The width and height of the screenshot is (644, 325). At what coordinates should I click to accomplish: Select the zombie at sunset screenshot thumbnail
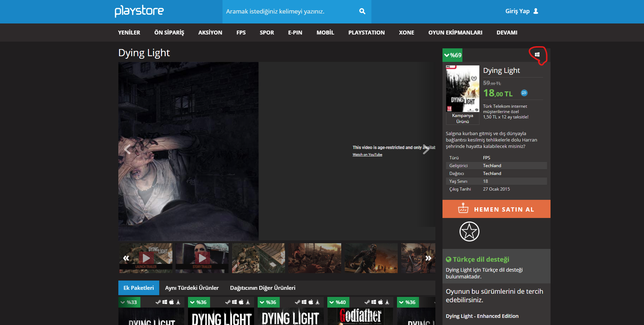[x=371, y=258]
